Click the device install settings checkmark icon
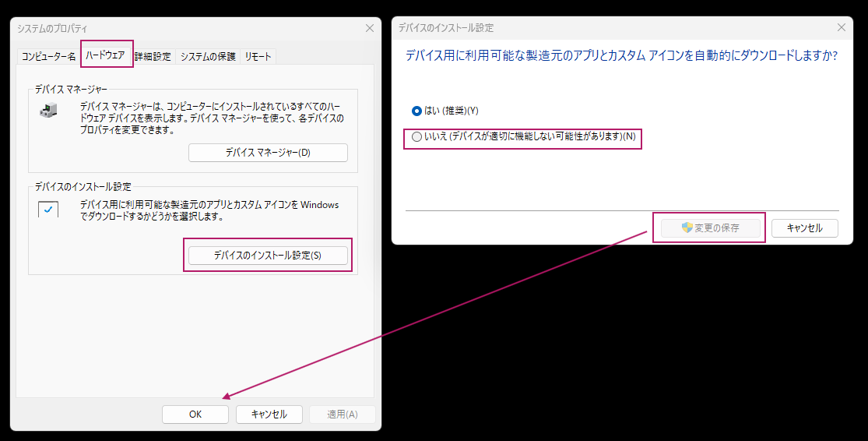Screen dimensions: 868x441 [48, 210]
